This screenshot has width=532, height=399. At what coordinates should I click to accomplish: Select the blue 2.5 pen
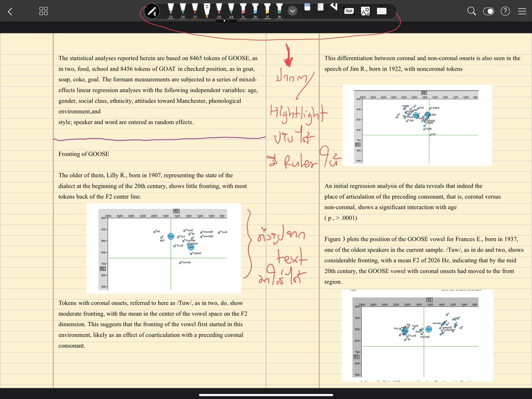171,11
